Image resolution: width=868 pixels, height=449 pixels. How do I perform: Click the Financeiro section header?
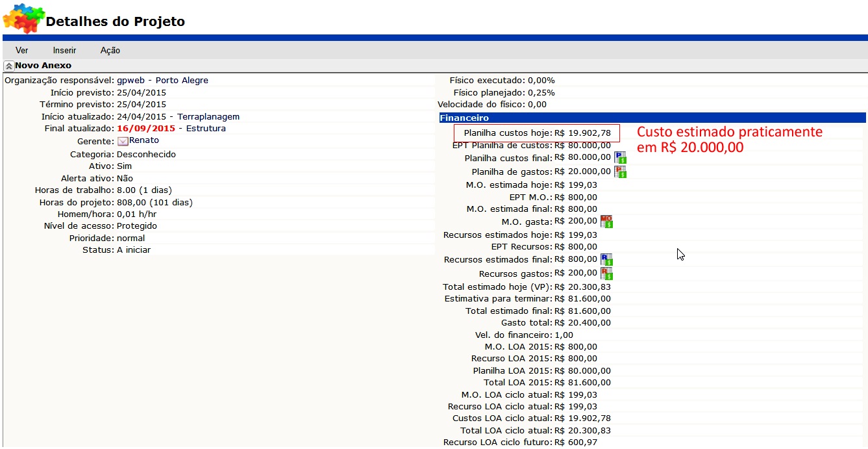coord(464,118)
